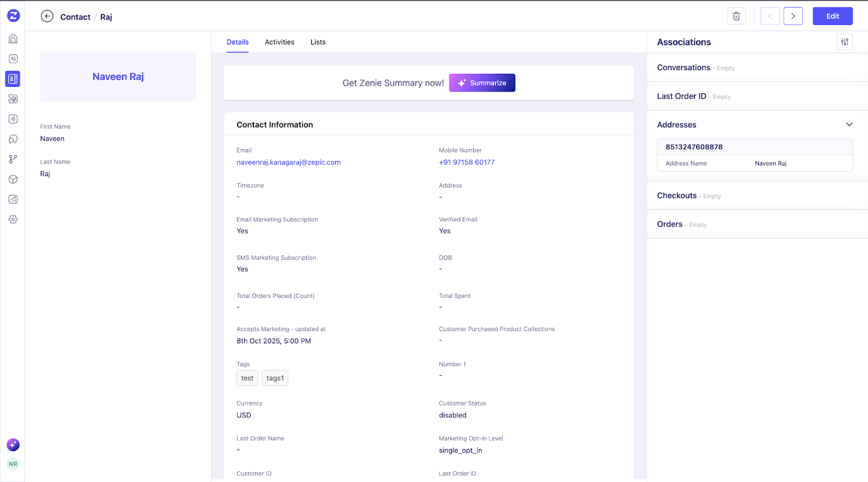This screenshot has height=482, width=868.
Task: Open the cube Products icon in the sidebar
Action: (x=13, y=179)
